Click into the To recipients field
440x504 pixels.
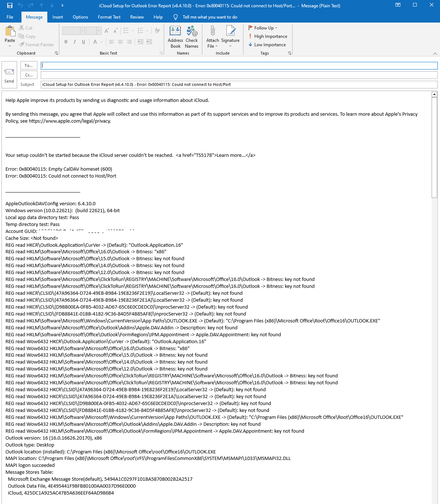239,66
